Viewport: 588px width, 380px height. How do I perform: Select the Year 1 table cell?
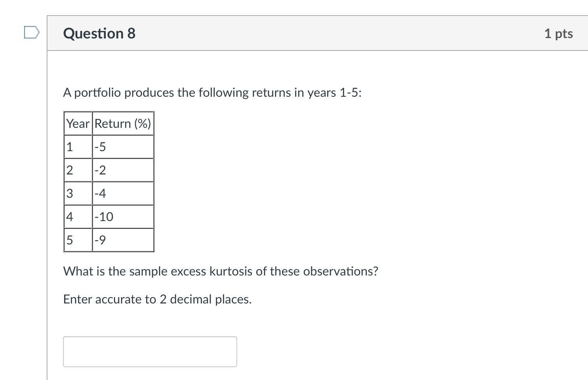(77, 146)
